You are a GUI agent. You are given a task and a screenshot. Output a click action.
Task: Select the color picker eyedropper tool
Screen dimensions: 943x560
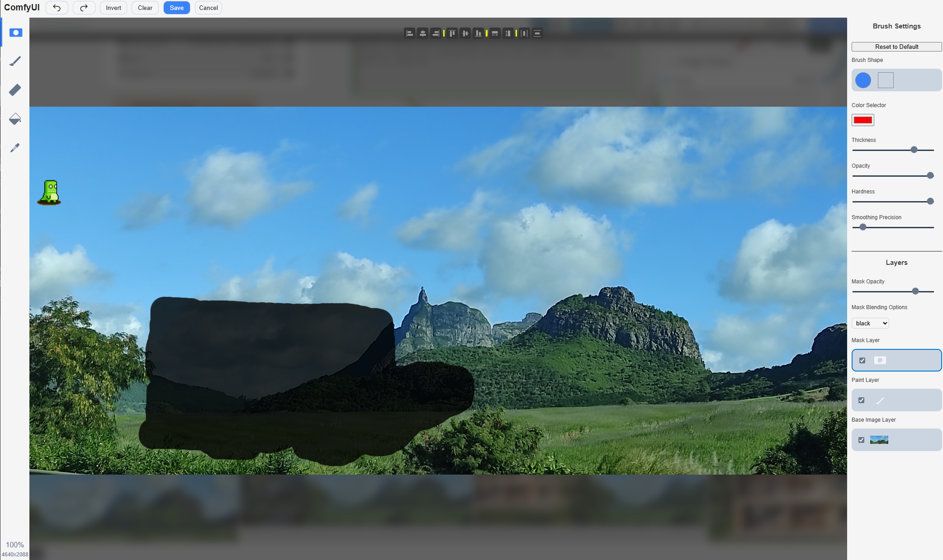pyautogui.click(x=15, y=148)
